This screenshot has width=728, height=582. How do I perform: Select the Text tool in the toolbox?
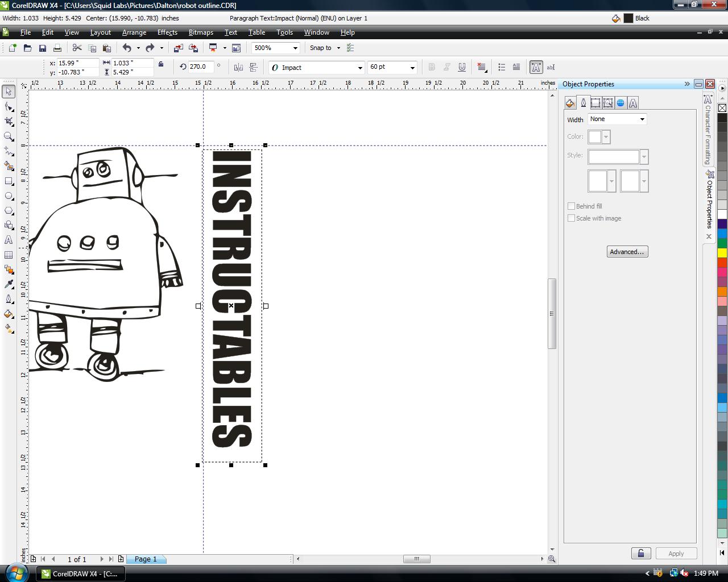point(9,240)
